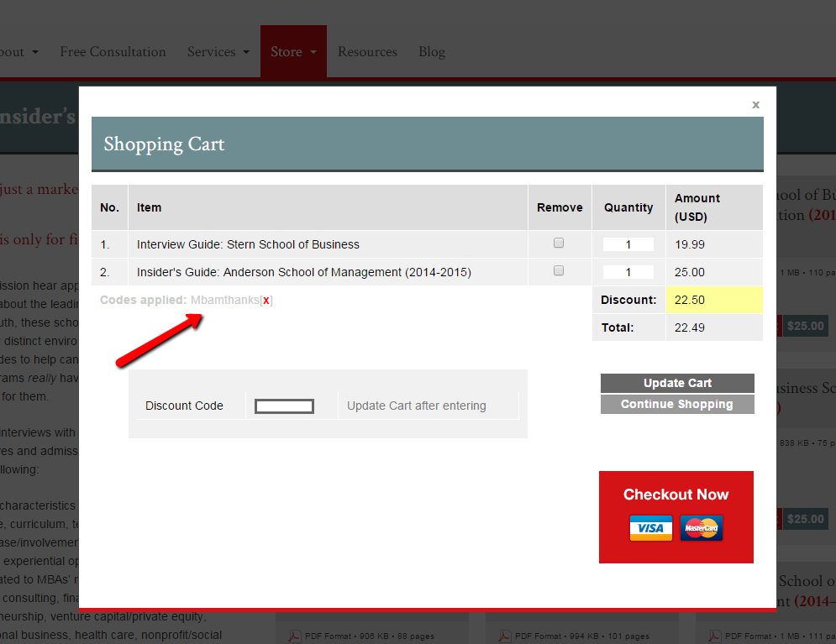Click the PDF icon beside 994 KB
836x644 pixels.
[x=504, y=636]
